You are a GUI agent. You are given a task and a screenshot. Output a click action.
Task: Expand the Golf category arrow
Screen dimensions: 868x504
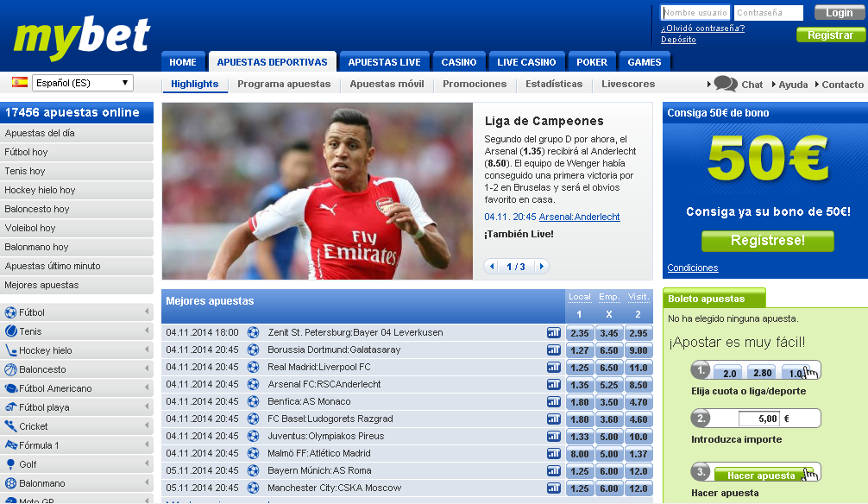pos(147,463)
